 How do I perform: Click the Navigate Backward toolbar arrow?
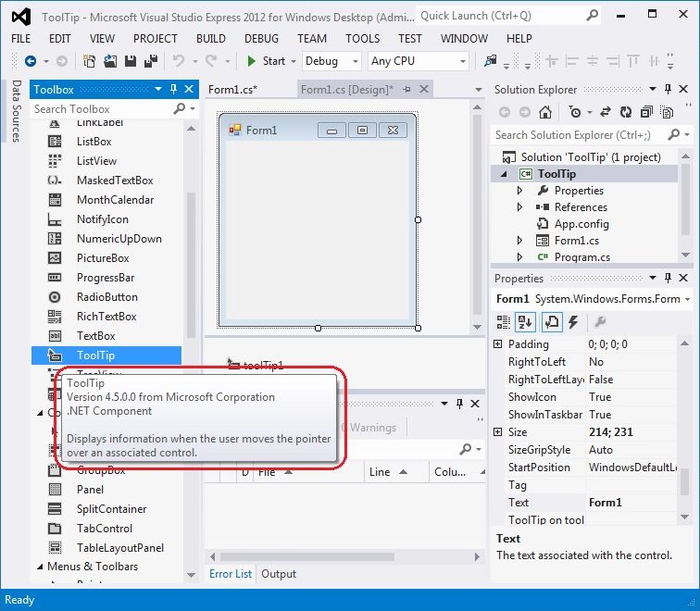tap(31, 61)
